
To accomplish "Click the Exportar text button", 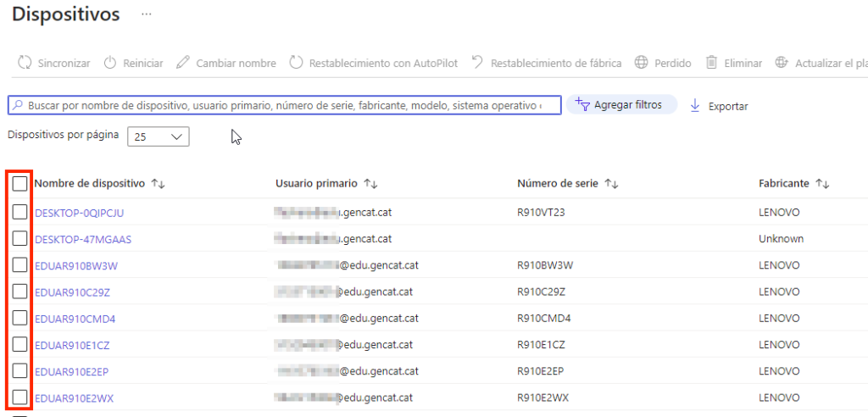I will tap(728, 106).
